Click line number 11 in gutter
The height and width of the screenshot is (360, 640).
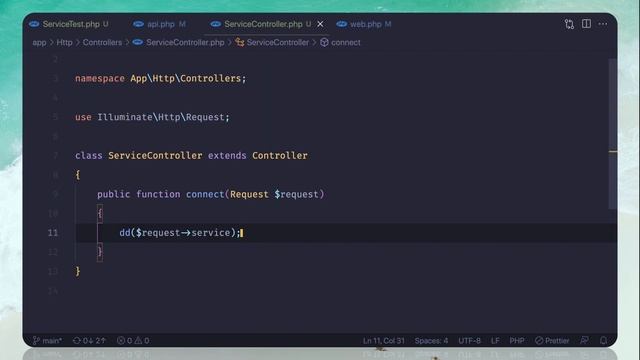(x=53, y=233)
